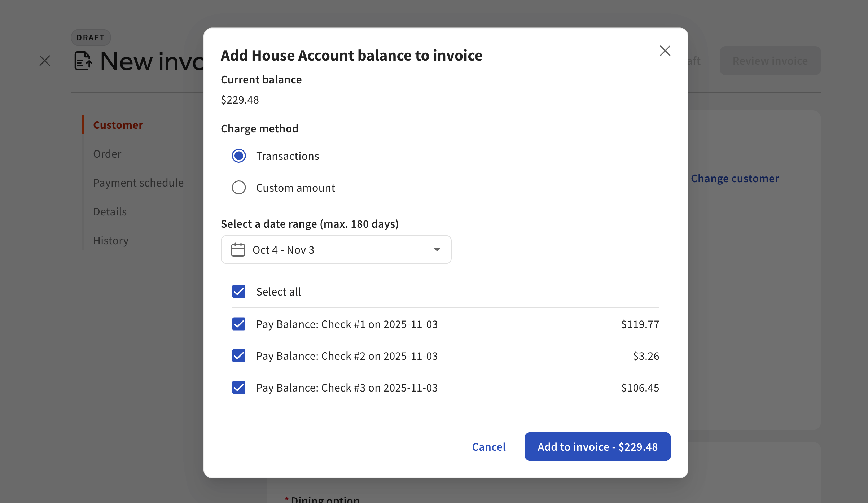The image size is (868, 503).
Task: View the History section
Action: click(x=111, y=240)
